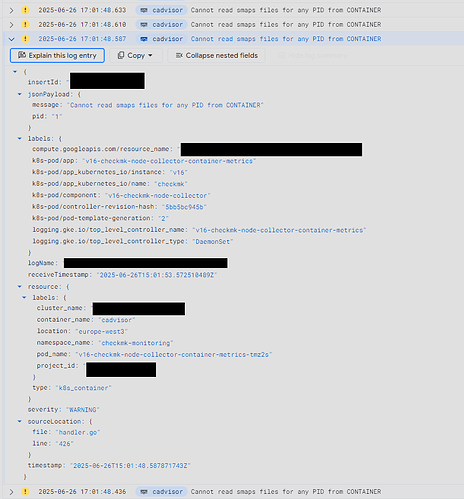Expand the 17:01:48.610 log entry

(11, 25)
